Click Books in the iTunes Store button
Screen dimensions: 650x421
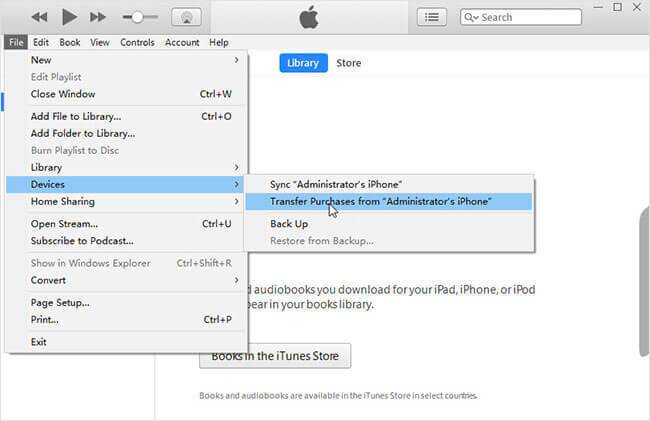pos(275,355)
